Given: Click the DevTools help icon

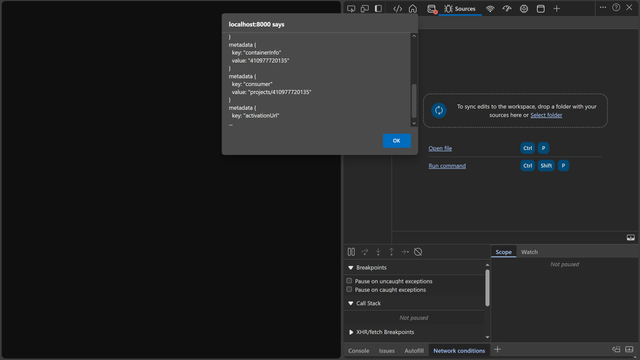Looking at the screenshot, I should coord(616,7).
